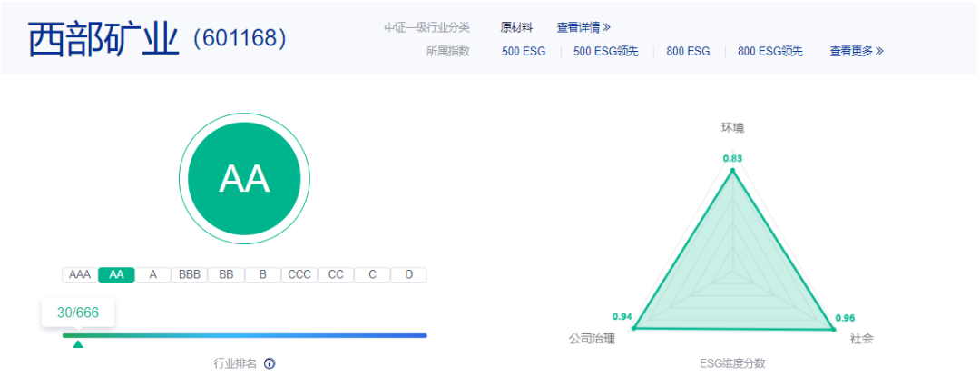Click the 公司治理 radar axis label
This screenshot has width=980, height=387.
(592, 340)
